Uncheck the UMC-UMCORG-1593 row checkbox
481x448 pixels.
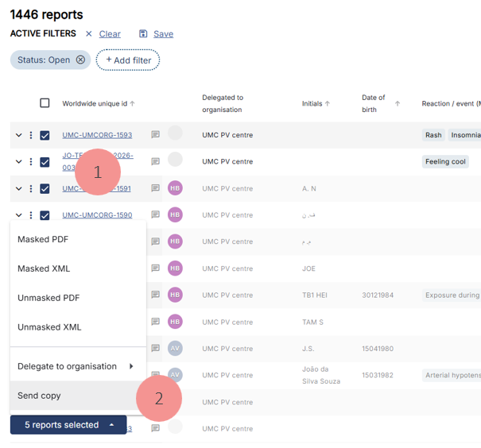coord(45,135)
